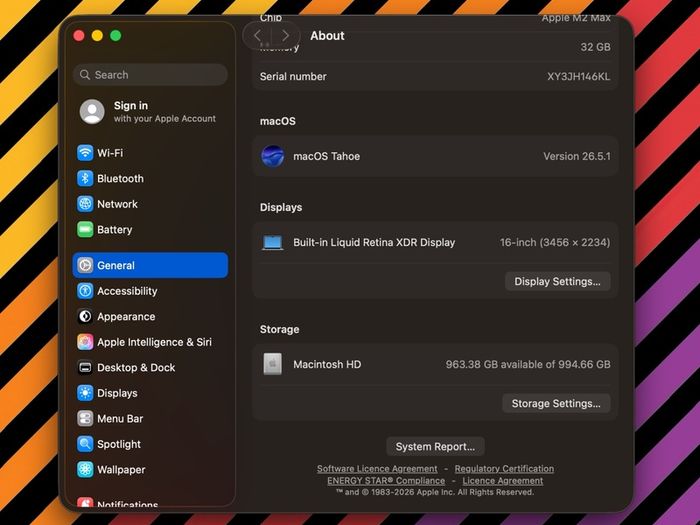Click the Serial number label

pyautogui.click(x=293, y=76)
